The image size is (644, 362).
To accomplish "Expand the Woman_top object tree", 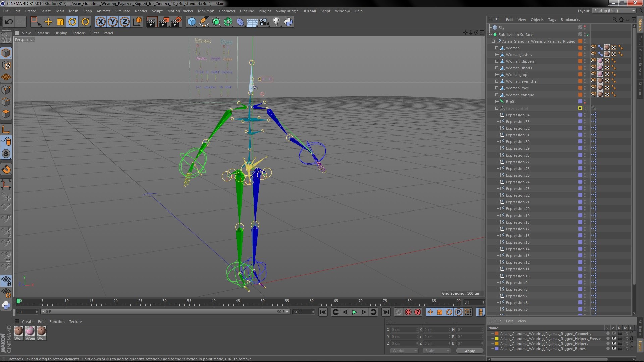I will click(497, 75).
